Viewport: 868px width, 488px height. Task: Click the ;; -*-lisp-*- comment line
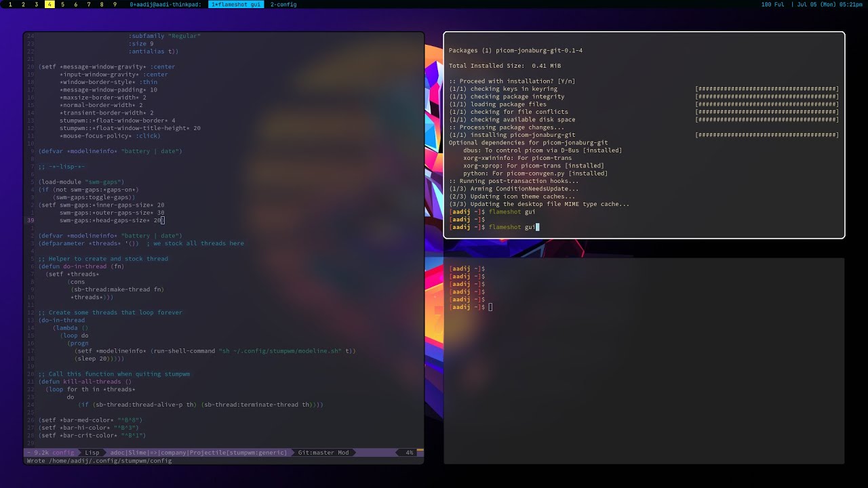pyautogui.click(x=62, y=166)
